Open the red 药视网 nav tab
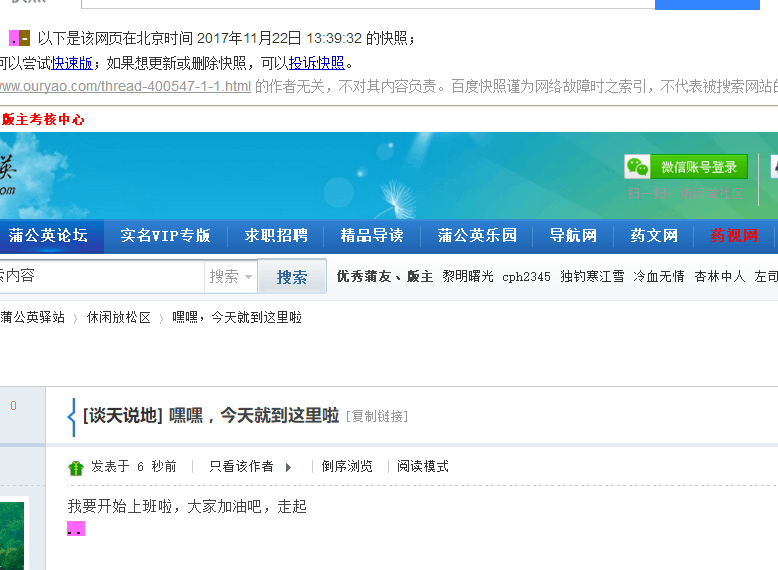Viewport: 778px width, 570px height. 734,236
